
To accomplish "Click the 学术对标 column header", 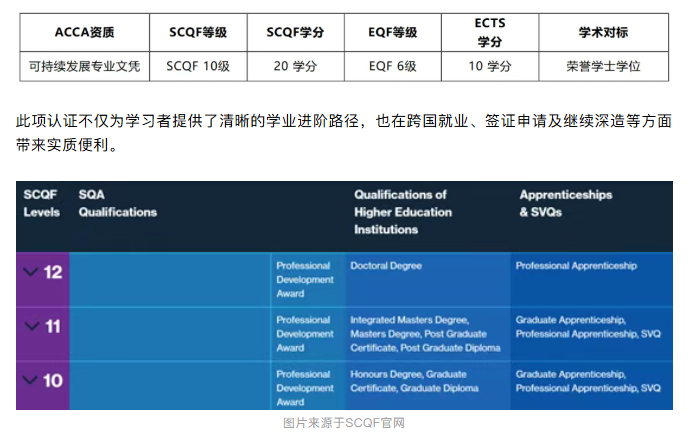I will coord(603,32).
